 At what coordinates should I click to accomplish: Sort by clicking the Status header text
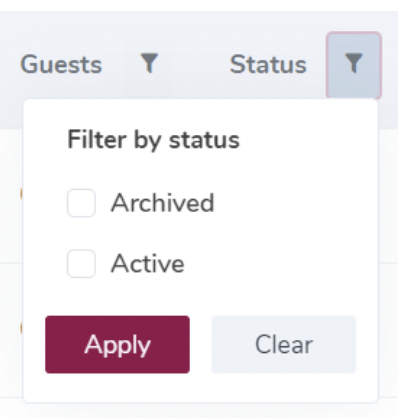268,64
